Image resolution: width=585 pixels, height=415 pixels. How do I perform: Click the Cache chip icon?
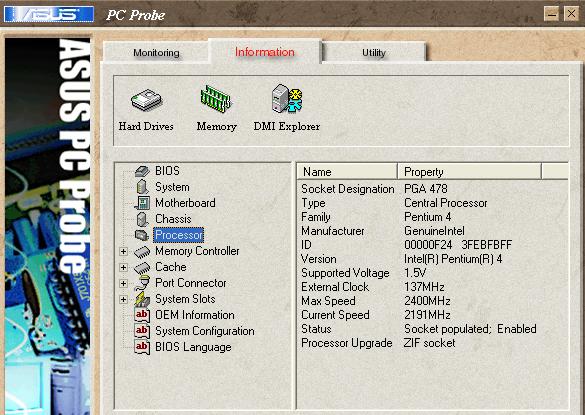pyautogui.click(x=142, y=267)
